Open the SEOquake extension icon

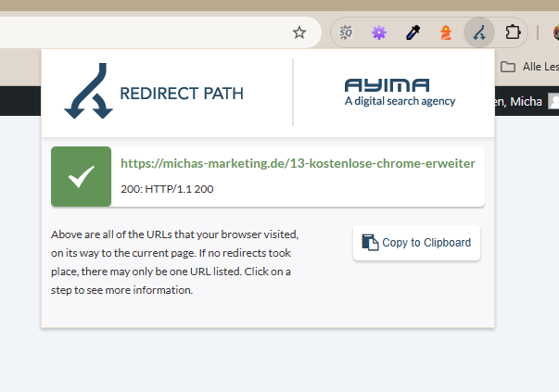pyautogui.click(x=346, y=32)
